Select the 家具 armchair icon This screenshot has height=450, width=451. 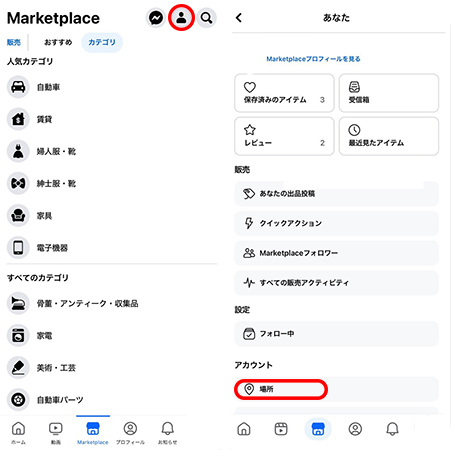tap(18, 216)
